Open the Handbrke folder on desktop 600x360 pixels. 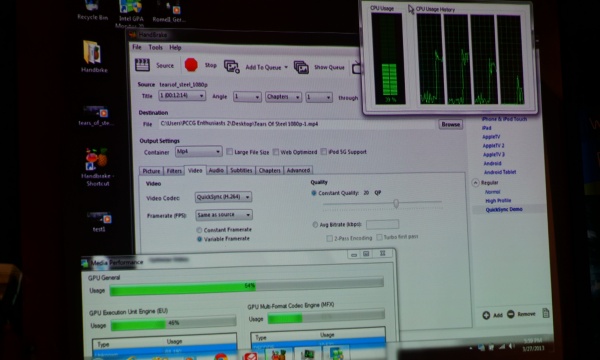coord(92,52)
